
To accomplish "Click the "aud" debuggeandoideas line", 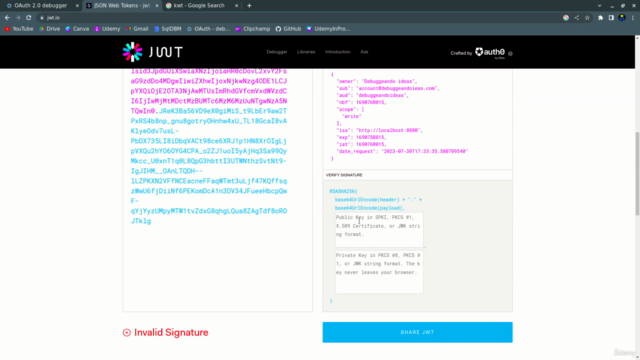I will tap(372, 95).
